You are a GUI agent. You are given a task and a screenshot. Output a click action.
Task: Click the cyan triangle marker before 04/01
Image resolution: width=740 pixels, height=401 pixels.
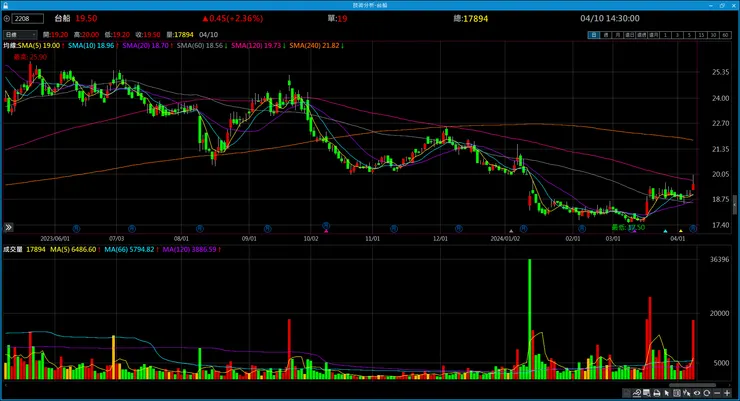click(x=665, y=231)
